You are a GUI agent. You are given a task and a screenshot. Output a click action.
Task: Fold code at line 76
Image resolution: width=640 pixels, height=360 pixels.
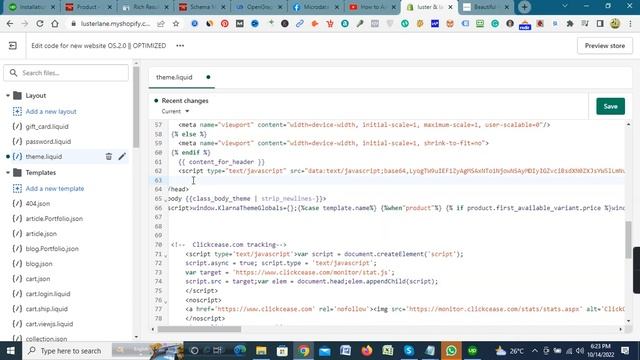click(x=166, y=301)
